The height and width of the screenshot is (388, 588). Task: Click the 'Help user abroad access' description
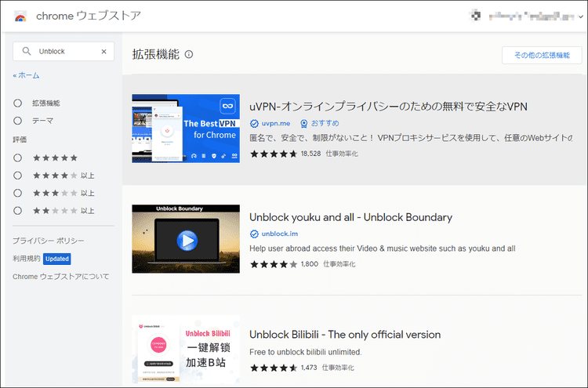(x=383, y=248)
